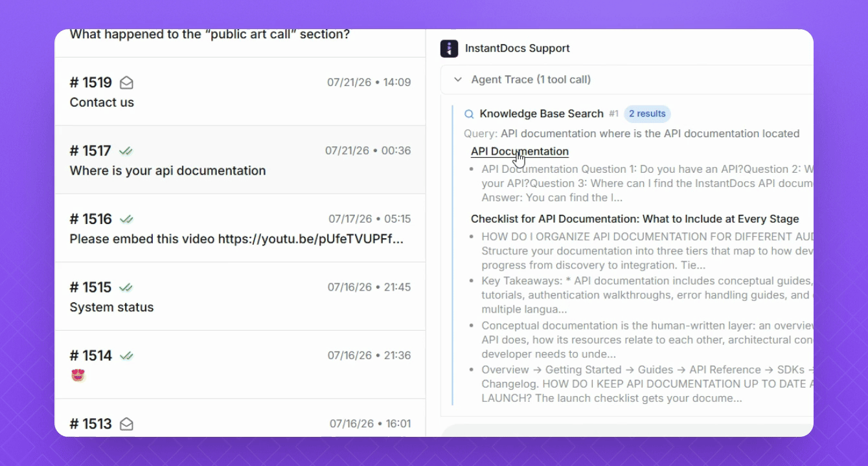The width and height of the screenshot is (868, 466).
Task: Click the Knowledge Base Search tool call label
Action: tap(542, 114)
